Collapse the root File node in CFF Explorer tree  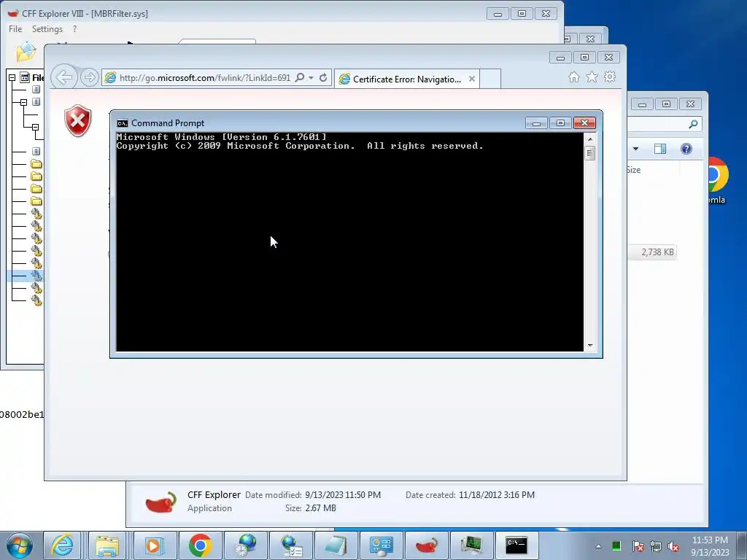pos(12,77)
